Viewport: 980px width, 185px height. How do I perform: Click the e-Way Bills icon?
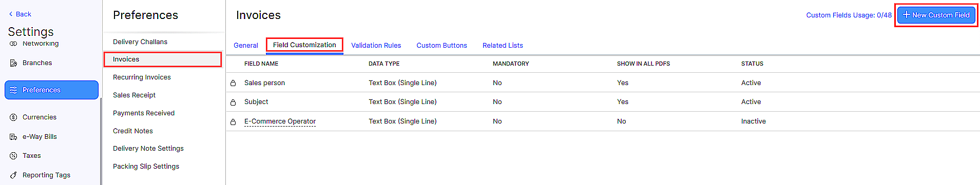click(x=13, y=137)
